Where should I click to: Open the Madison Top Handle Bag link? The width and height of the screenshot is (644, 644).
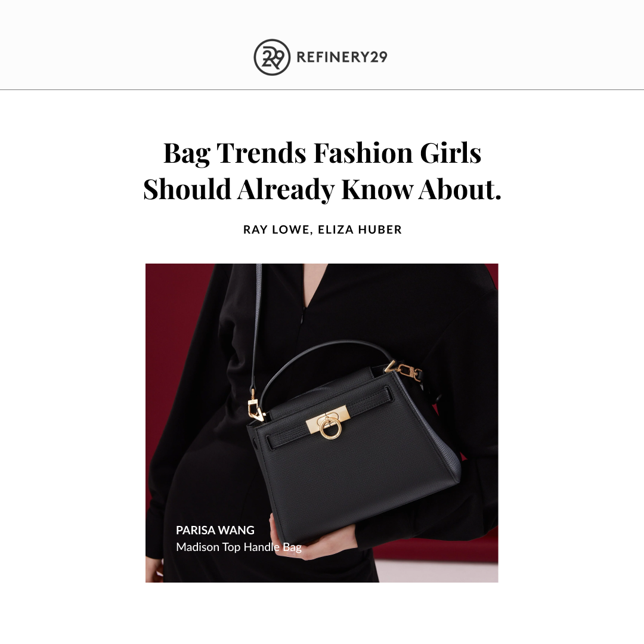tap(239, 547)
